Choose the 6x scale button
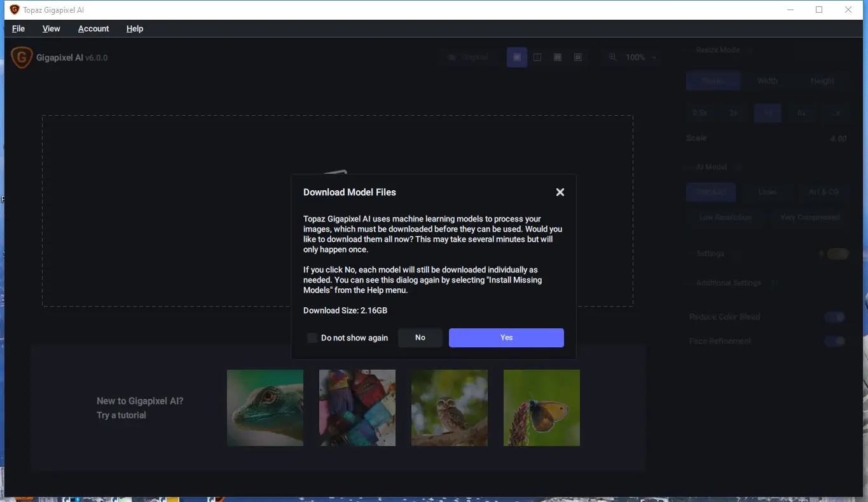Viewport: 868px width, 502px height. pyautogui.click(x=802, y=113)
